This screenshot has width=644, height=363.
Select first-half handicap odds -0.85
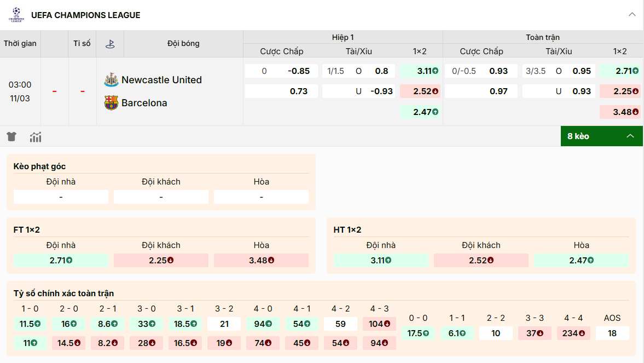281,70
